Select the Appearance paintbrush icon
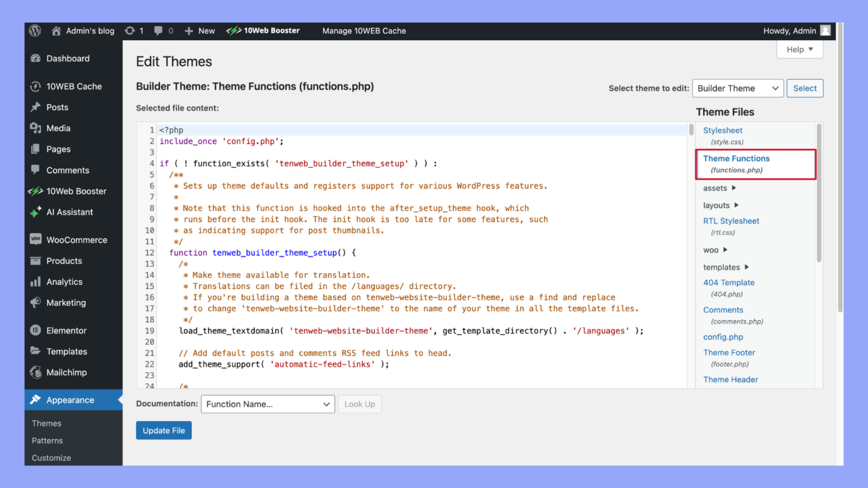 (x=36, y=400)
